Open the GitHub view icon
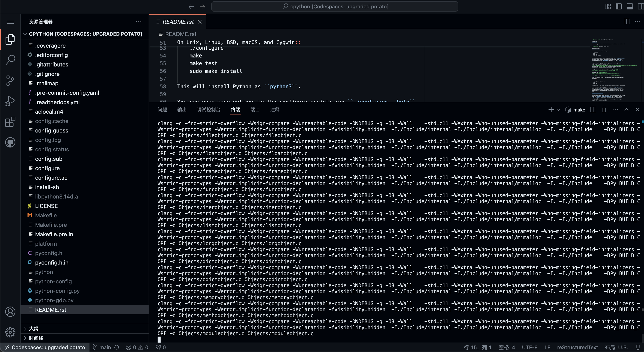644x352 pixels. (x=10, y=143)
